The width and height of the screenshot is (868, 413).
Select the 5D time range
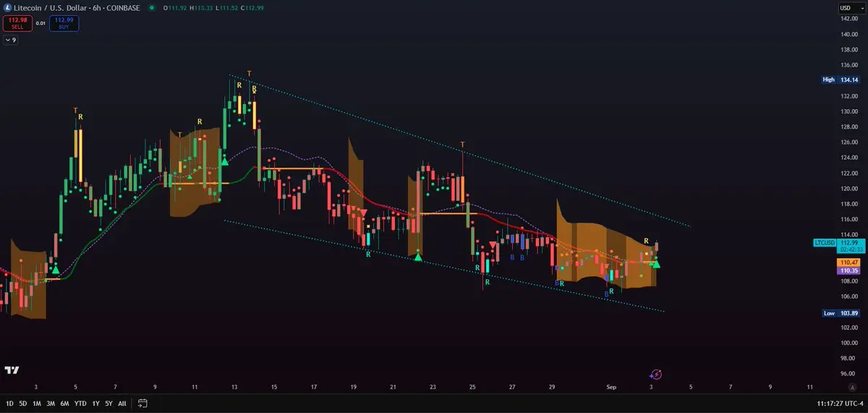tap(23, 403)
